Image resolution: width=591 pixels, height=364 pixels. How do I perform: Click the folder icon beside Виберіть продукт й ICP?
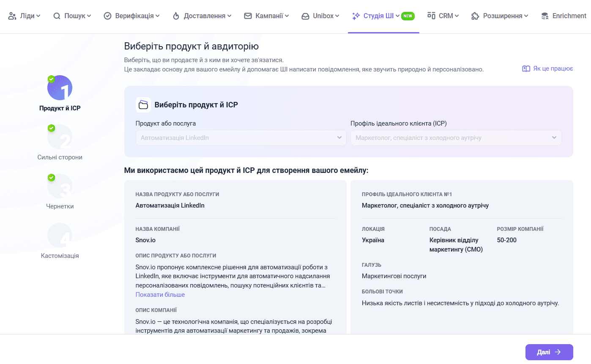tap(143, 105)
